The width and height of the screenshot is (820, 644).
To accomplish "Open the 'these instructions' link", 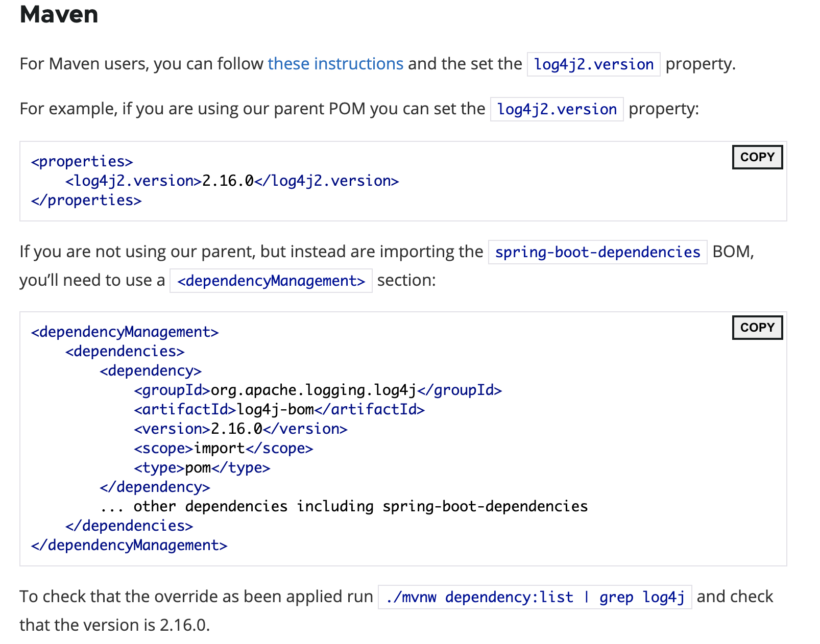I will pos(335,64).
